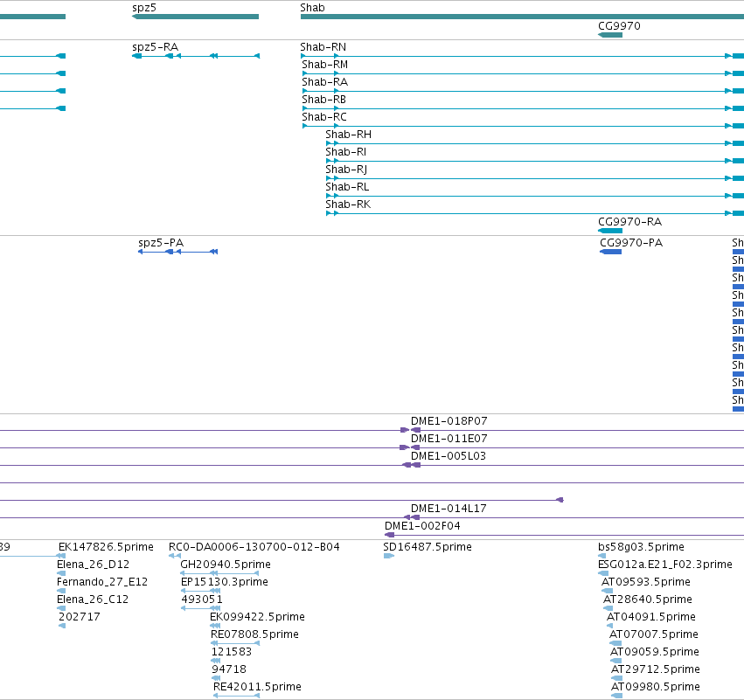Select EST AT28640.5prime
The image size is (744, 700).
click(648, 600)
